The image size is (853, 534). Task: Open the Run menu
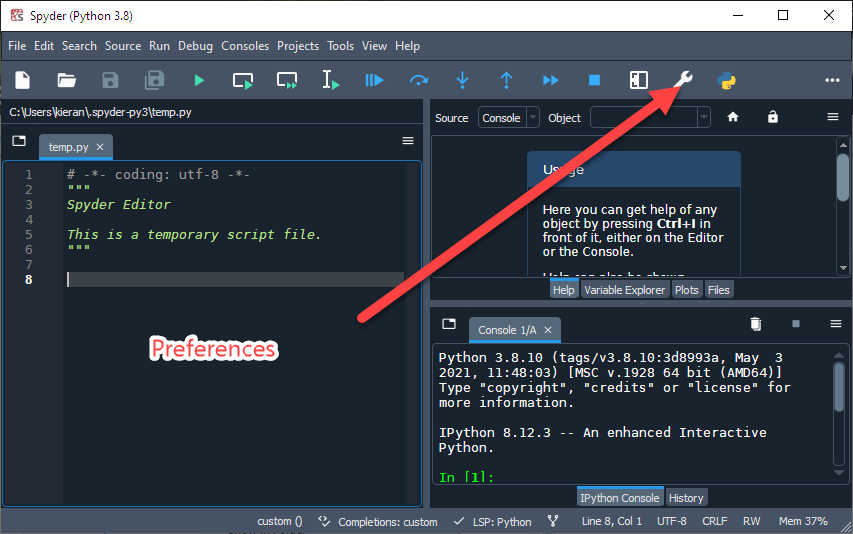tap(159, 46)
